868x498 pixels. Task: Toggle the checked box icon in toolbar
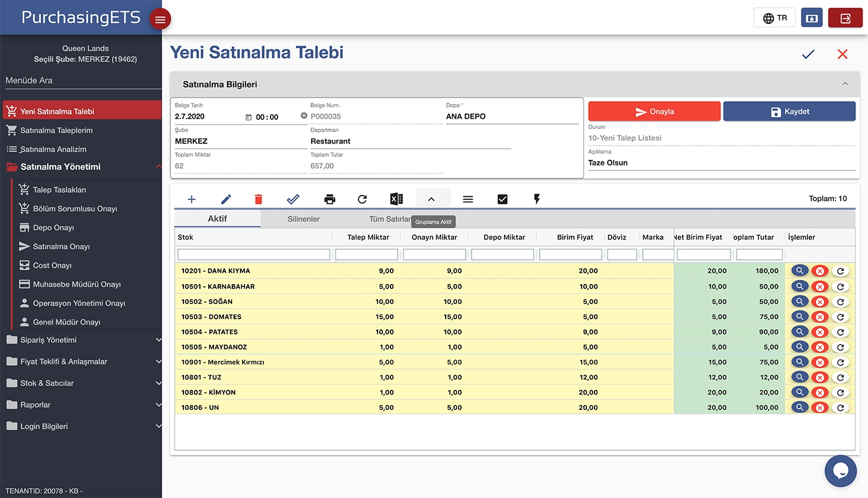click(502, 199)
